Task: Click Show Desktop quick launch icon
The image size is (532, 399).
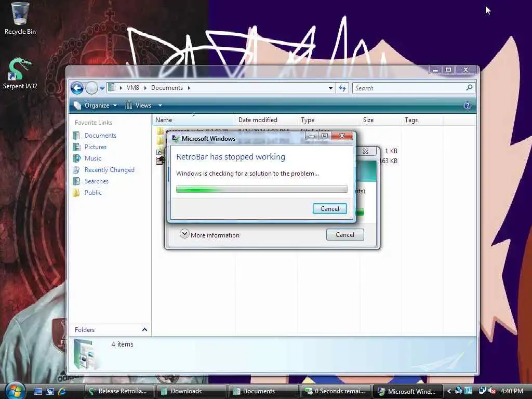Action: tap(37, 392)
